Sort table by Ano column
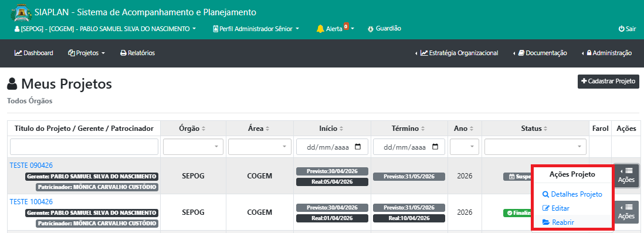 pyautogui.click(x=465, y=129)
